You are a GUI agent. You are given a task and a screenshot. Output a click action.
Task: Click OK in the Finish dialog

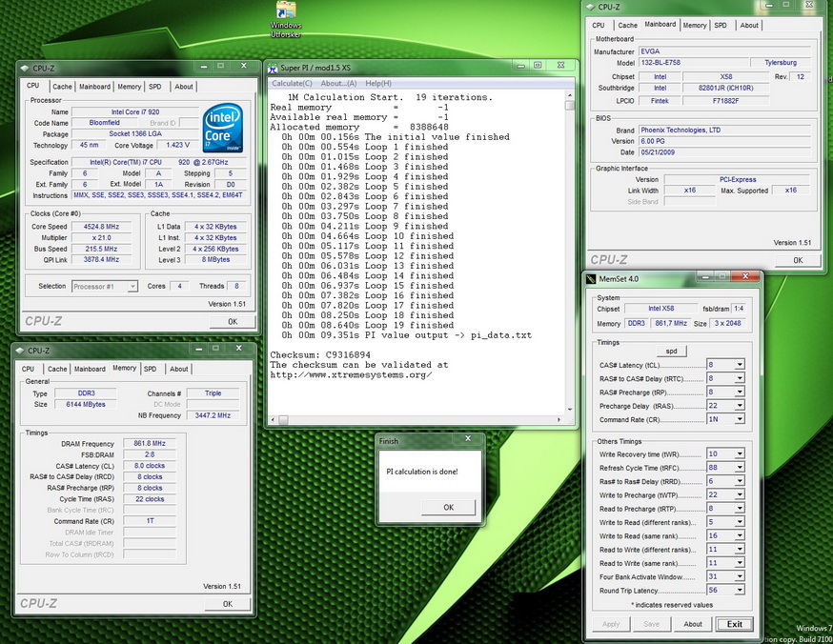(x=448, y=508)
